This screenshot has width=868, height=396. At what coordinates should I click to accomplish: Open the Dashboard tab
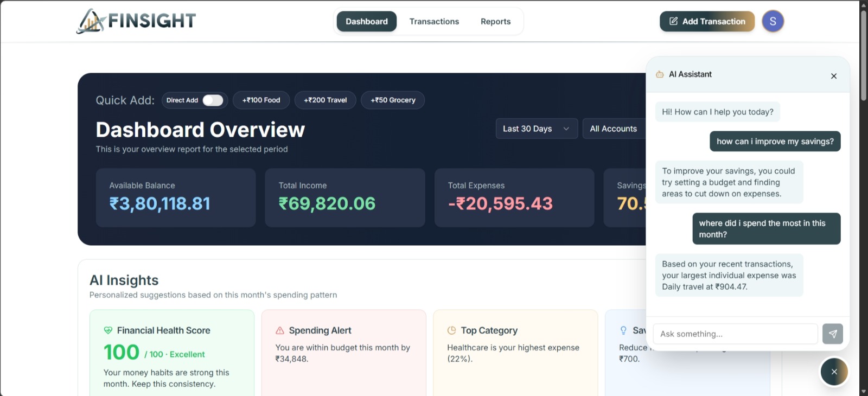[367, 21]
